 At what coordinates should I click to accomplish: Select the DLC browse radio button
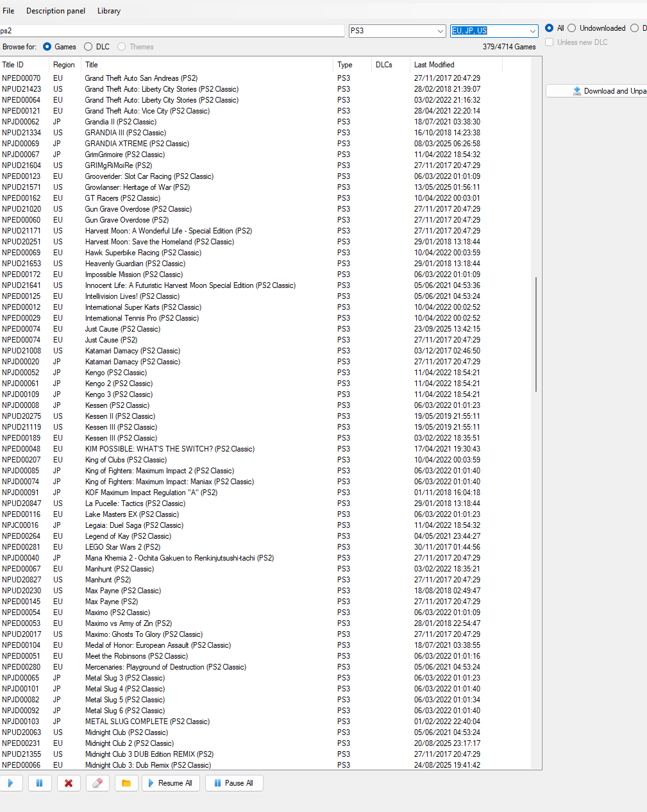pos(97,47)
